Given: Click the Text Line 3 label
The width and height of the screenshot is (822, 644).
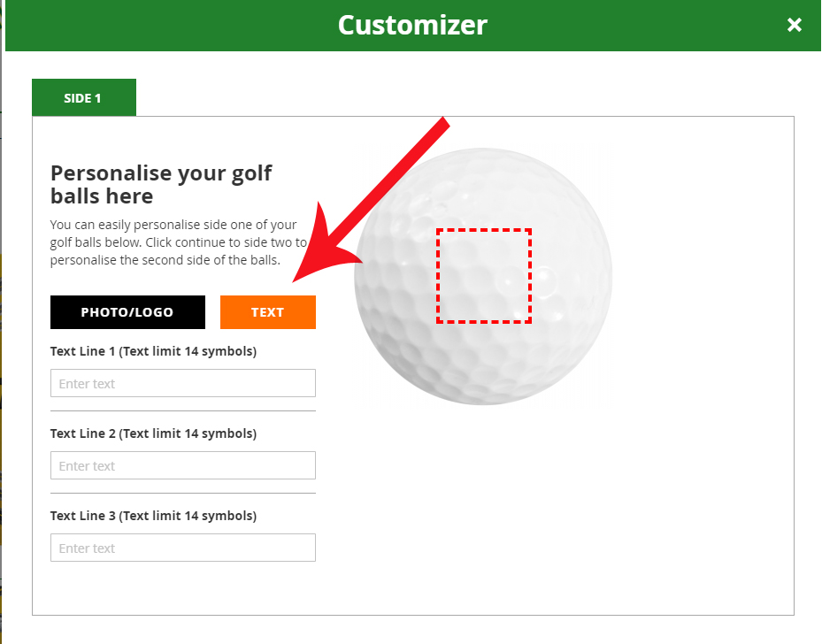Looking at the screenshot, I should [x=153, y=516].
